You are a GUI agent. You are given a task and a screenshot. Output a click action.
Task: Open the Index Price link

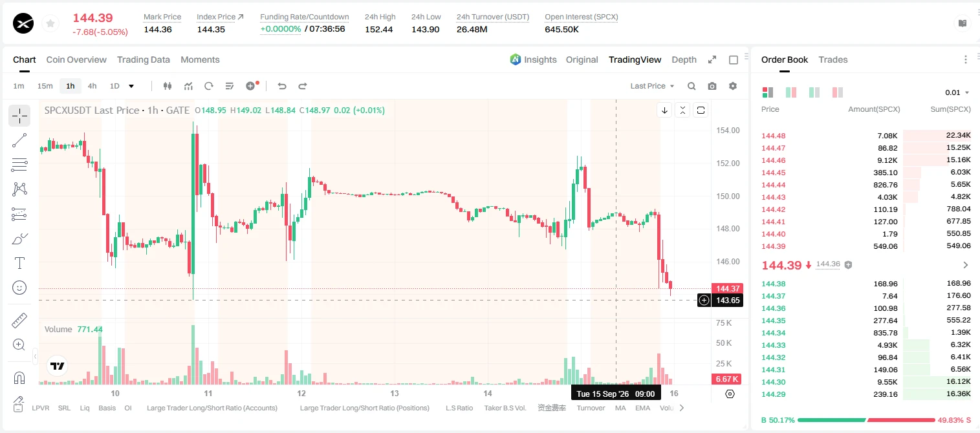[220, 17]
